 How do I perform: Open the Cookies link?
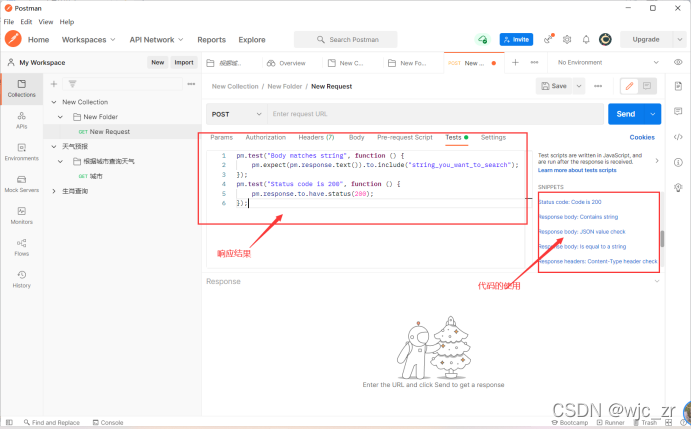point(642,137)
